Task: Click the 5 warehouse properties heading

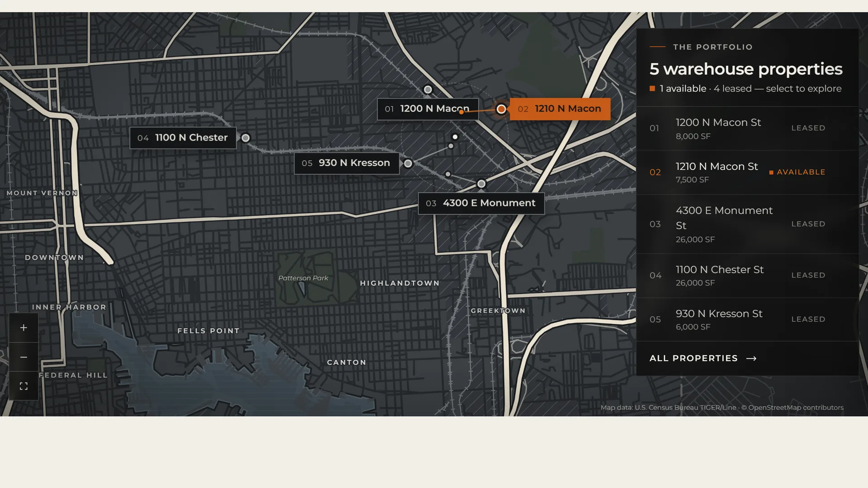Action: [746, 69]
